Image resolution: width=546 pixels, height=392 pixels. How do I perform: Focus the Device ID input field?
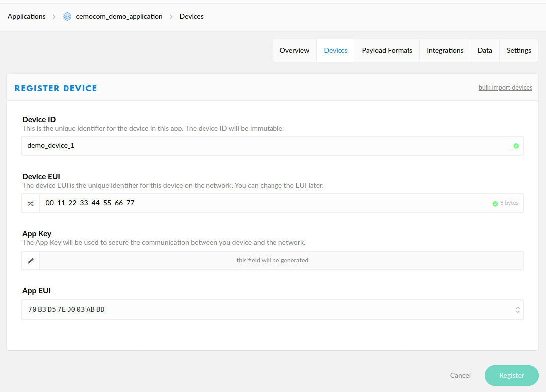click(273, 146)
